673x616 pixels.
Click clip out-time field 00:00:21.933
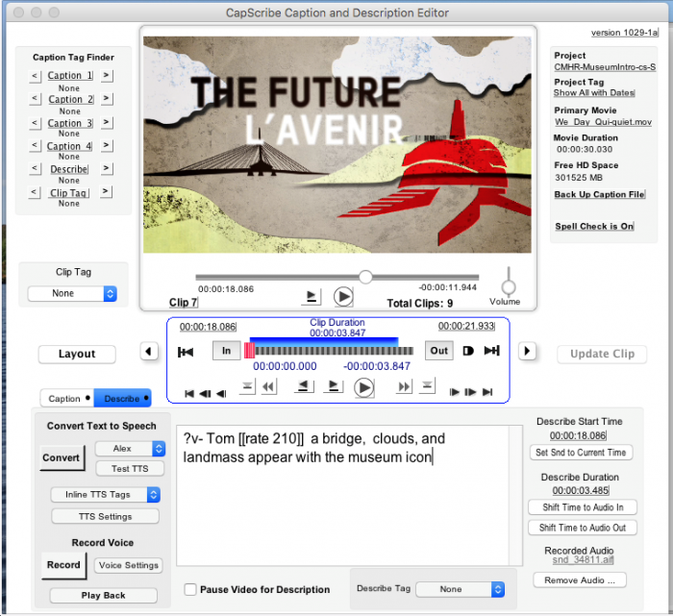coord(466,326)
